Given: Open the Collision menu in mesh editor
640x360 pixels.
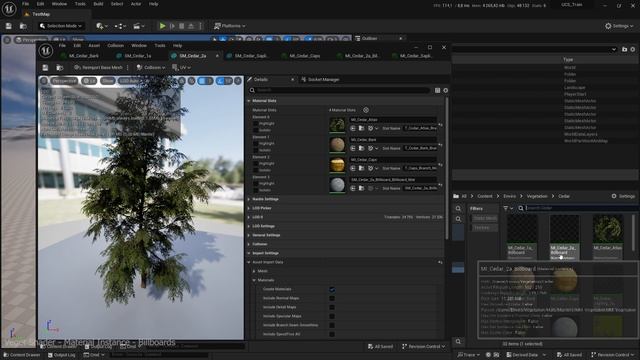Looking at the screenshot, I should (x=116, y=45).
